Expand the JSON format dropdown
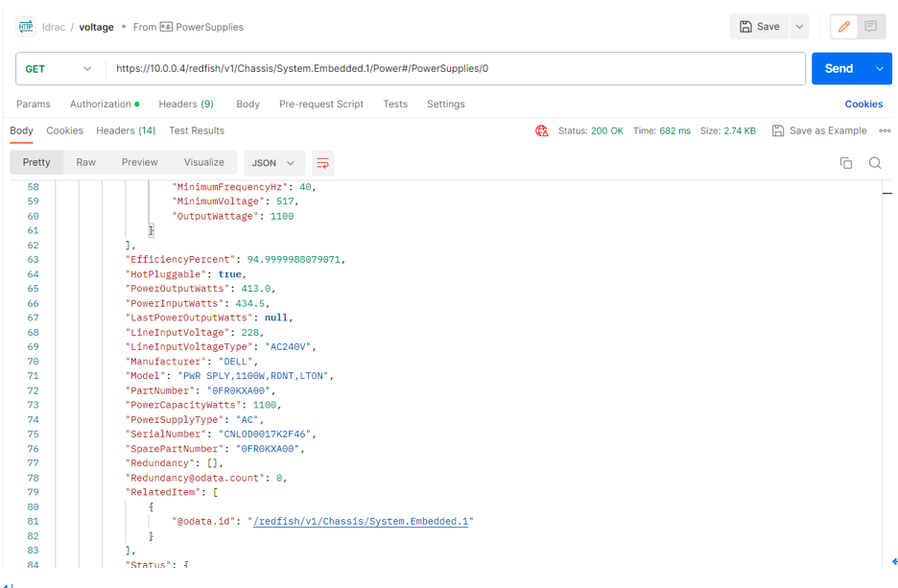Image resolution: width=898 pixels, height=588 pixels. tap(273, 163)
